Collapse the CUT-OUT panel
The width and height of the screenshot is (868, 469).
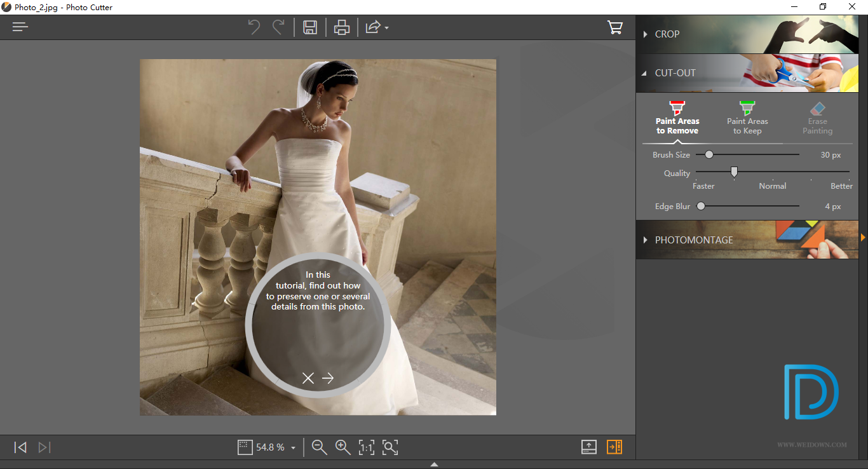(x=747, y=73)
